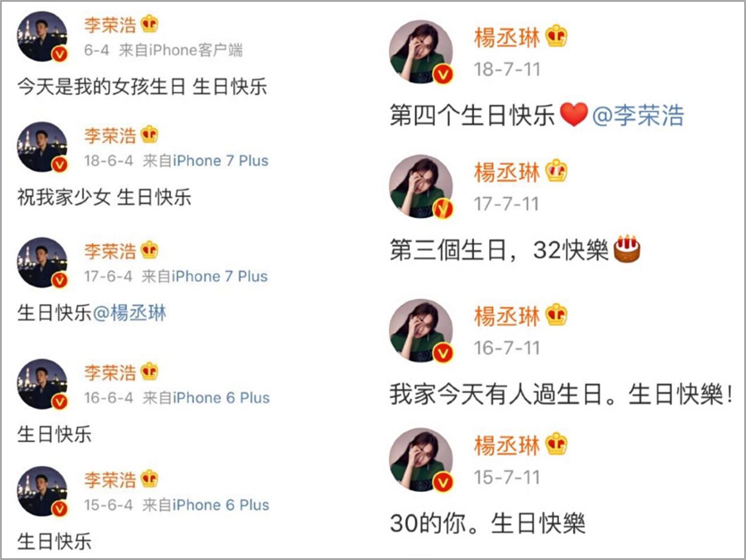Click verified V badge on 楊丞琳 16-7-11 avatar

[x=443, y=353]
